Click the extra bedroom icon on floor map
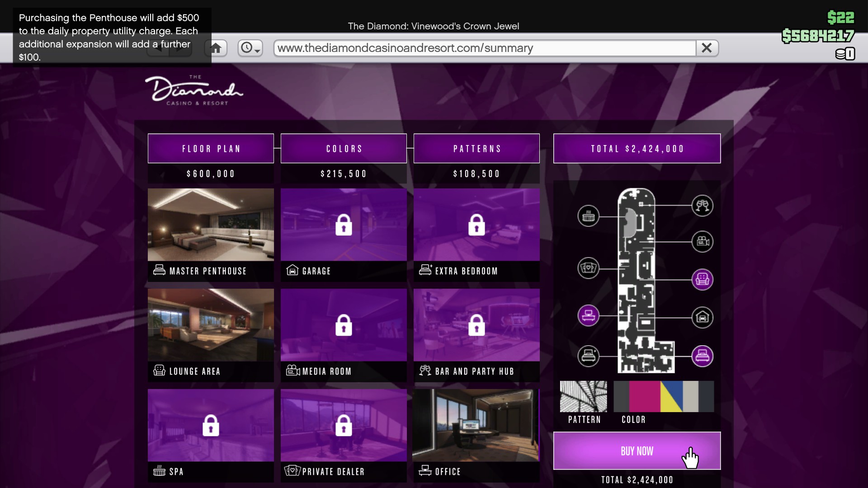868x488 pixels. pos(588,356)
